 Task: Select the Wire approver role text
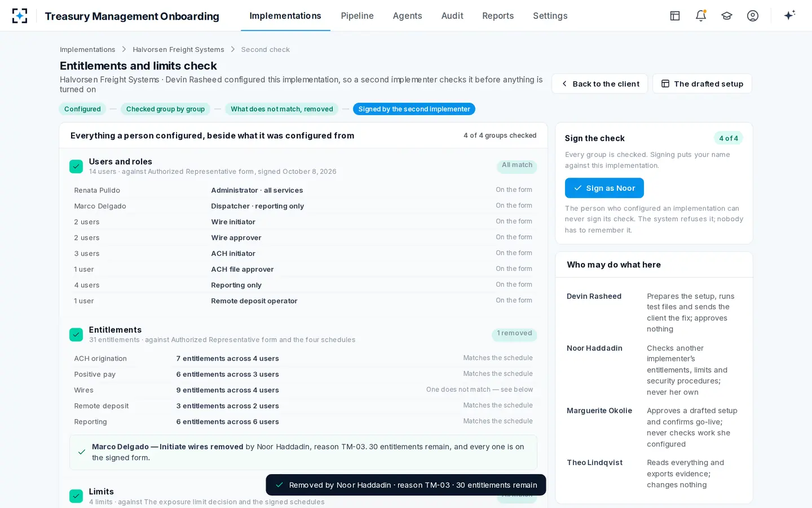coord(236,238)
